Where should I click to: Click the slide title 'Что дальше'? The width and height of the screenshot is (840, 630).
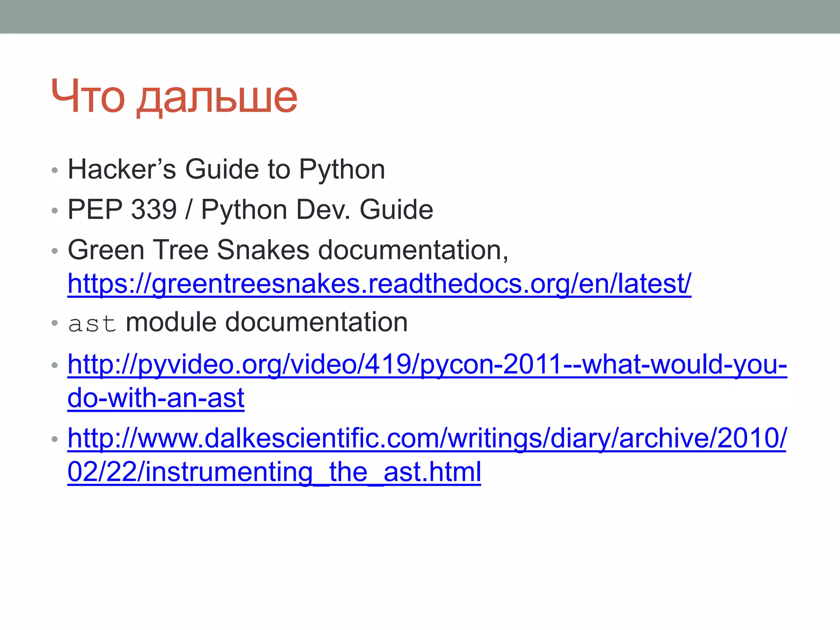pyautogui.click(x=174, y=97)
